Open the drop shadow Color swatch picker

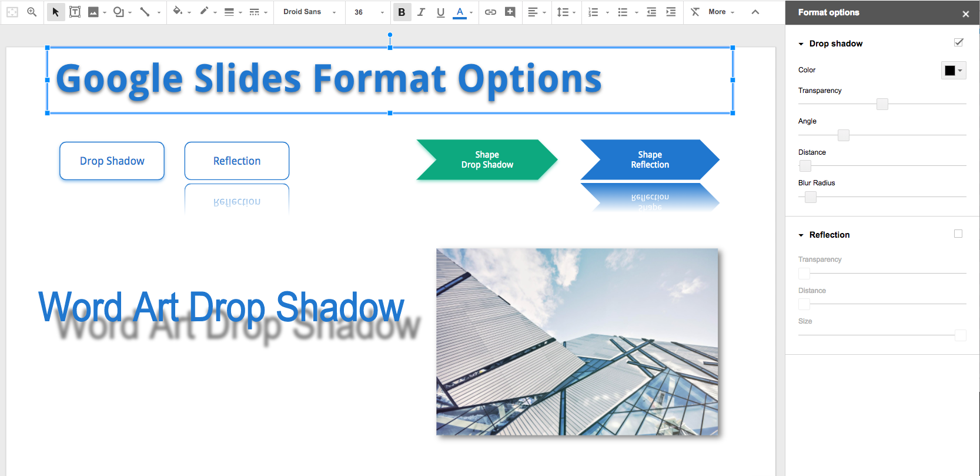tap(954, 71)
